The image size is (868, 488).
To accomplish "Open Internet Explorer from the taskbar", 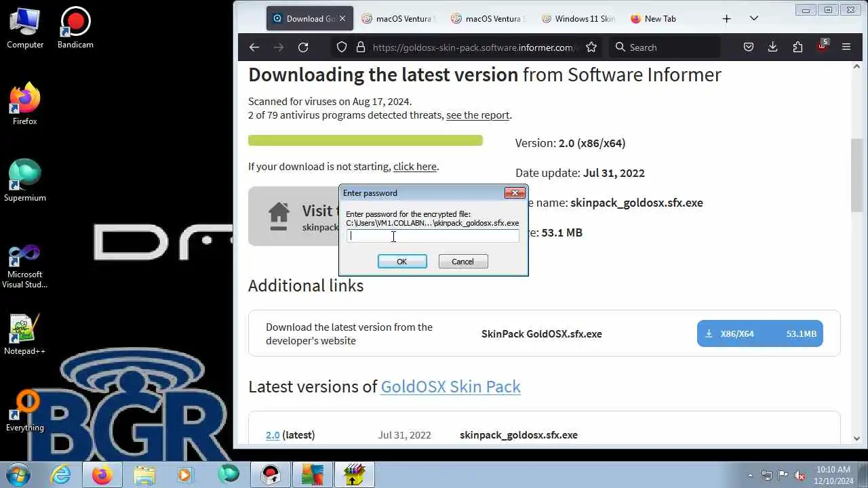I will pos(61,474).
